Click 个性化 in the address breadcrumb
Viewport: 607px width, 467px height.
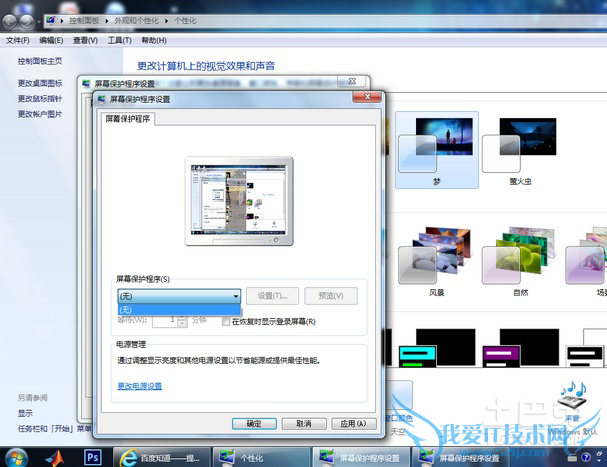coord(185,21)
